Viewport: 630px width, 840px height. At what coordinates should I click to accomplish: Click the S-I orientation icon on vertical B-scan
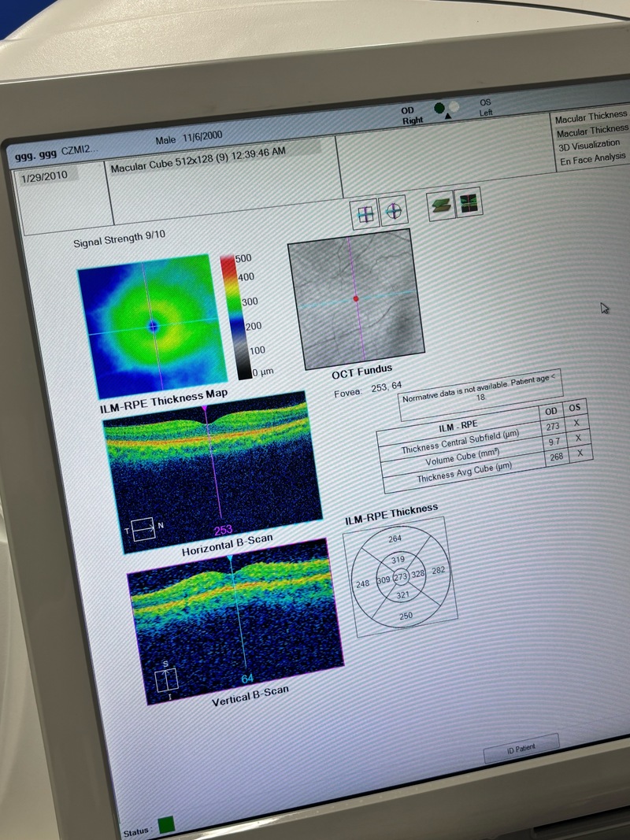click(165, 678)
